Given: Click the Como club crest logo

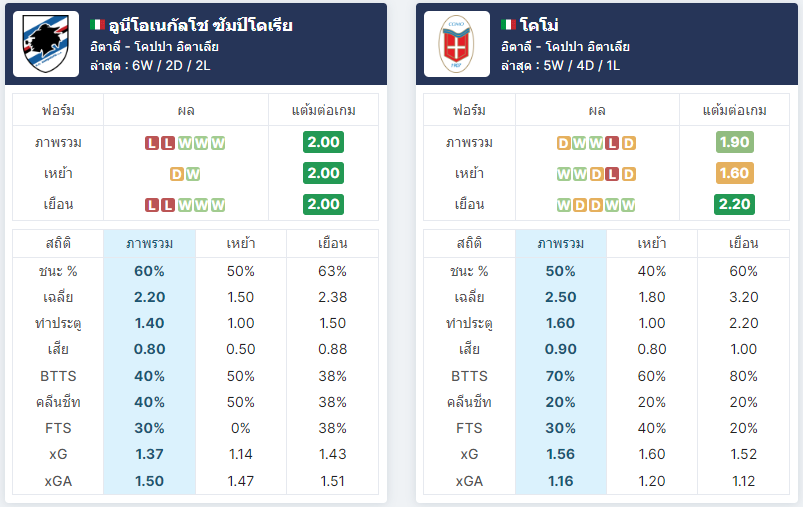Looking at the screenshot, I should (457, 44).
